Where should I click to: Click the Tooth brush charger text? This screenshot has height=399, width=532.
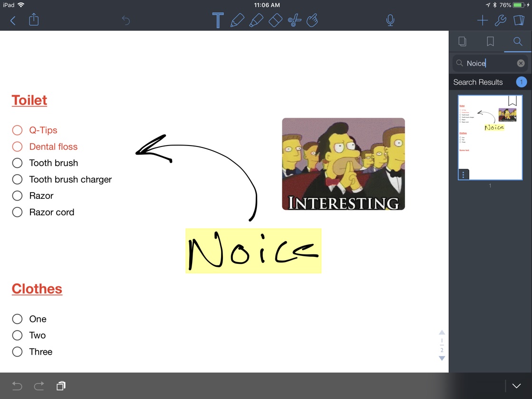coord(70,179)
